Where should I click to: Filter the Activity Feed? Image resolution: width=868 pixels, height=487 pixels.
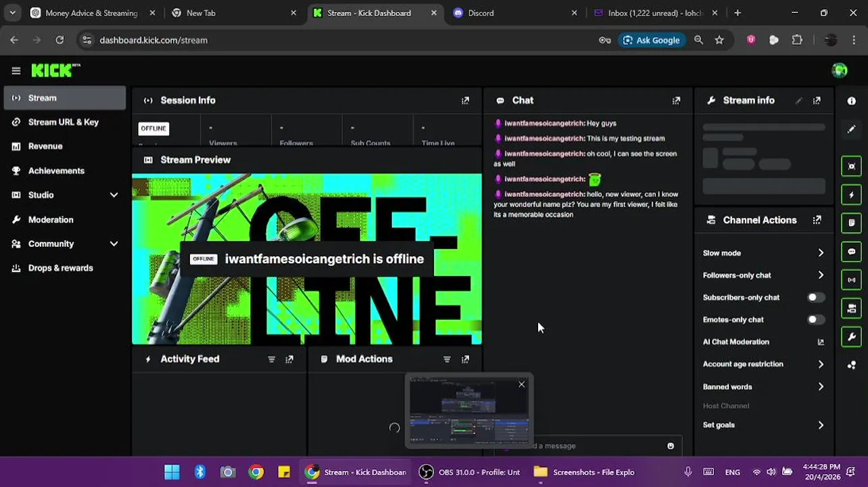pos(271,359)
